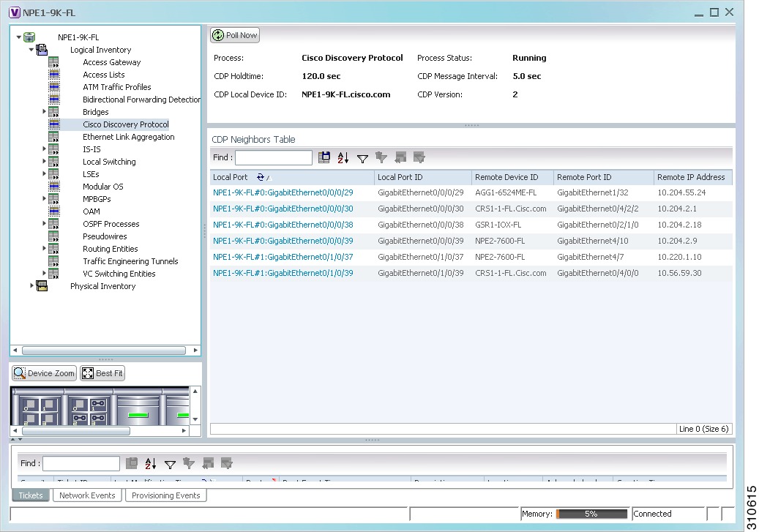Screen dimensions: 759x532
Task: Open the GigabitEthernet0/0/0/39 local port link
Action: [x=283, y=241]
